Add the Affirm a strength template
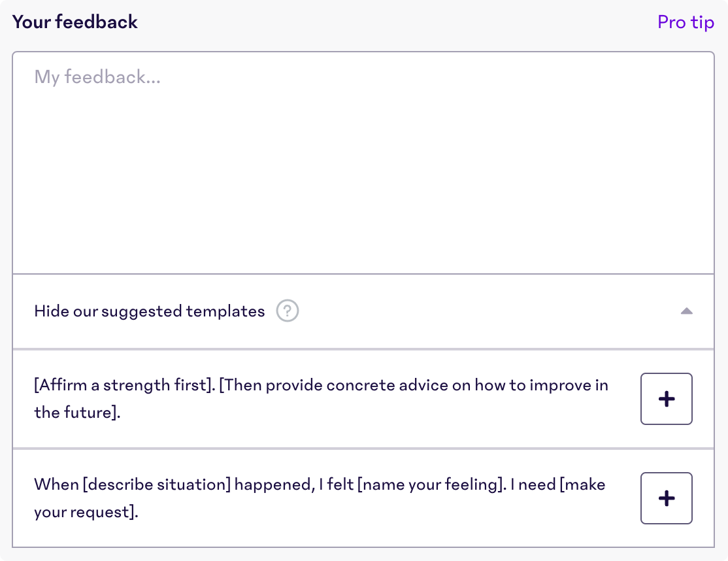728x561 pixels. pyautogui.click(x=667, y=399)
